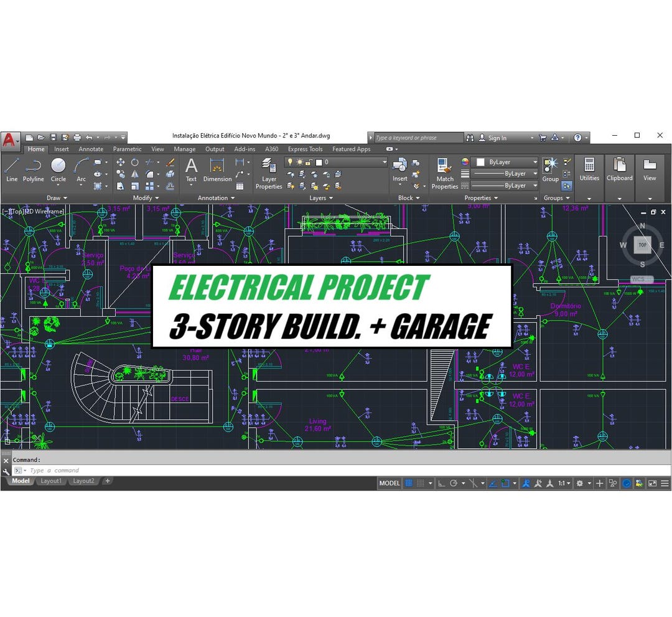The height and width of the screenshot is (617, 672).
Task: Open the Express Tools tab
Action: coord(305,149)
